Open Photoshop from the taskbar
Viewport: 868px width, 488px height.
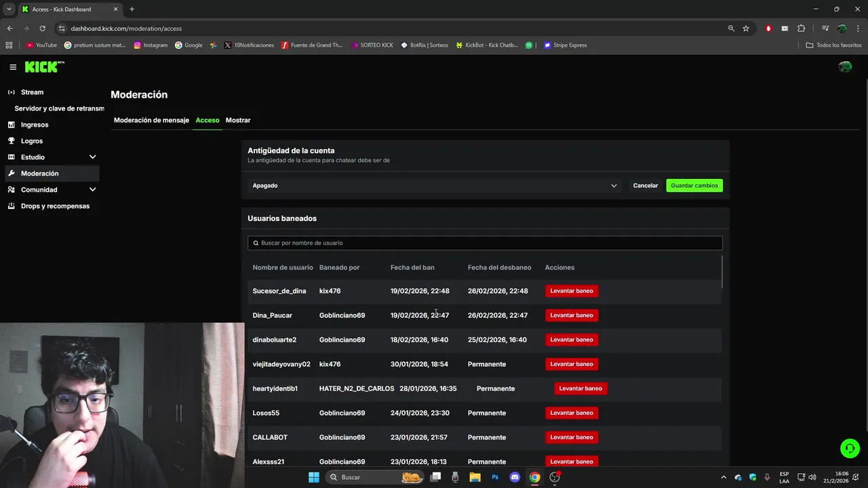495,477
